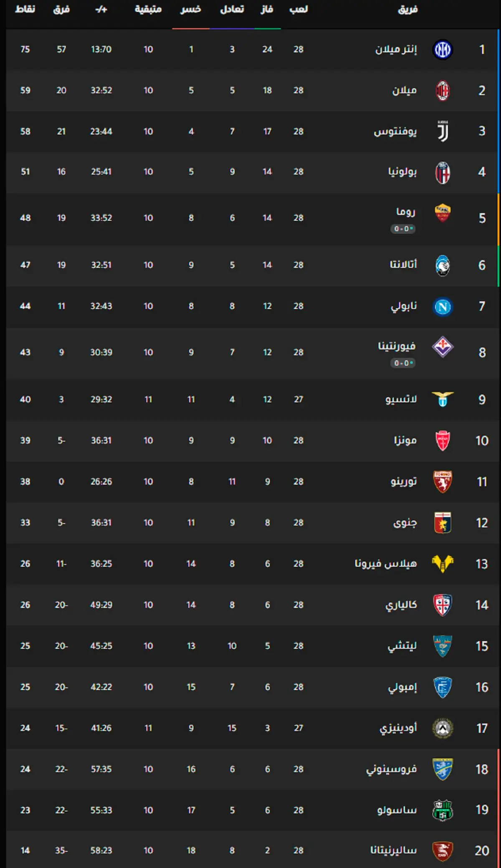
Task: Sort table by فاز wins column
Action: (267, 9)
